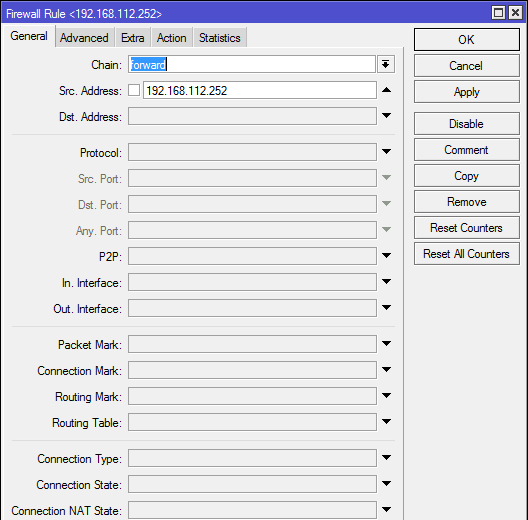Copy the firewall rule
This screenshot has height=520, width=528.
(466, 175)
